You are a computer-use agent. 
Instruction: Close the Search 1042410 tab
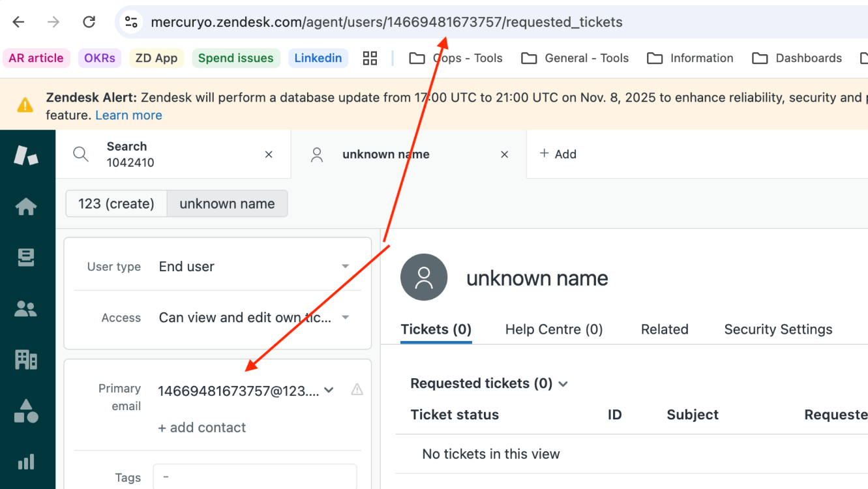[x=269, y=155]
